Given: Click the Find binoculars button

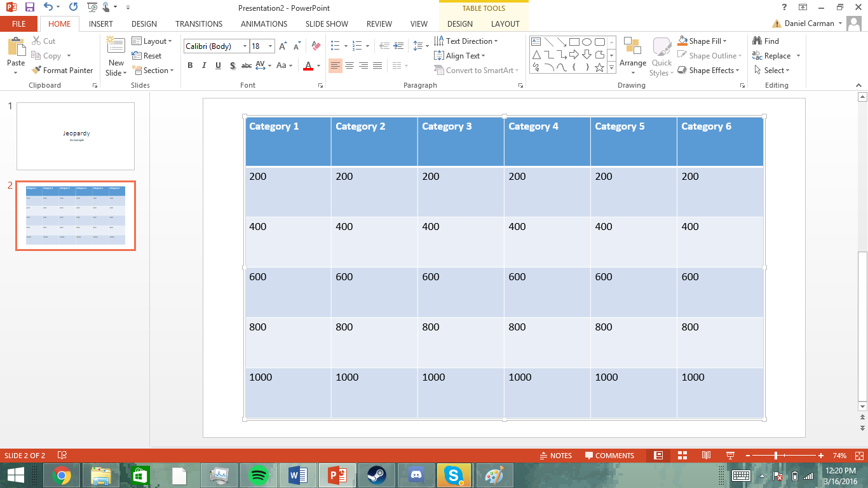Looking at the screenshot, I should coord(765,41).
